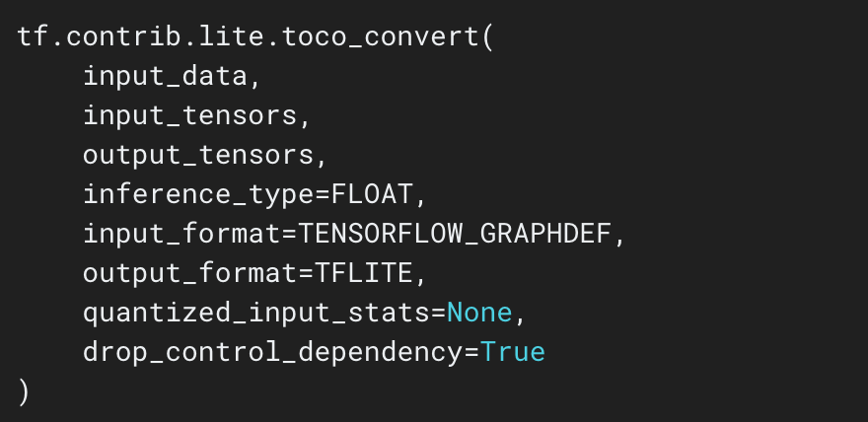
Task: Click the input_data argument
Action: tap(175, 77)
